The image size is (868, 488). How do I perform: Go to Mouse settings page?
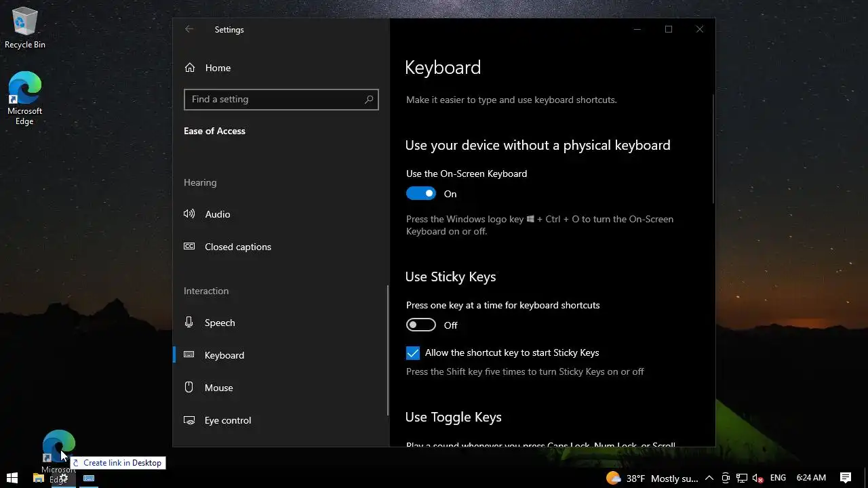point(218,388)
